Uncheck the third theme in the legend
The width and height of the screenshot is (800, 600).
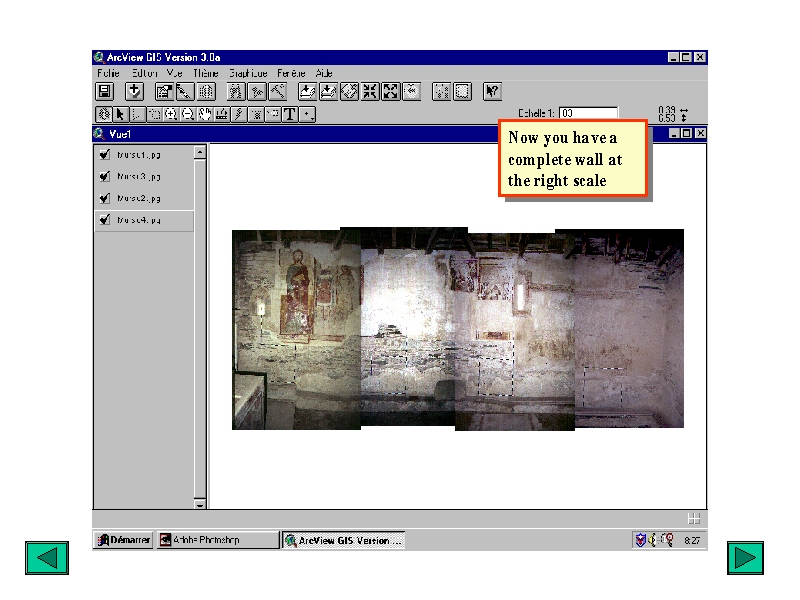(x=105, y=198)
